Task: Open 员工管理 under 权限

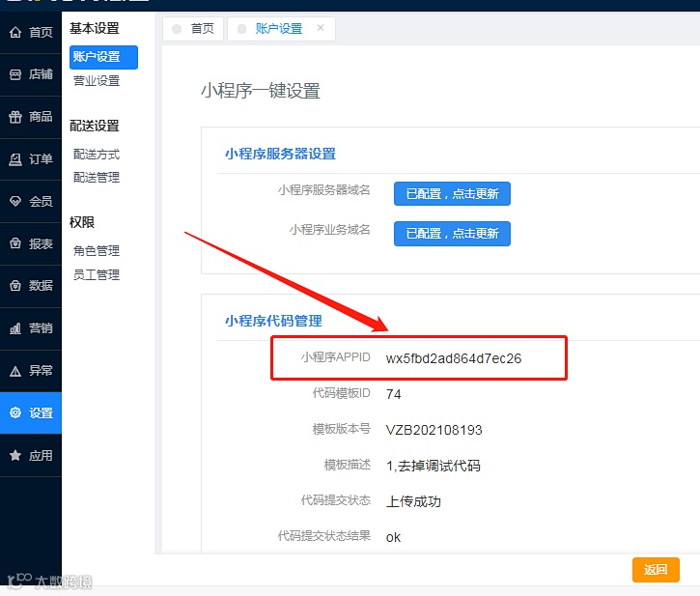Action: tap(97, 274)
